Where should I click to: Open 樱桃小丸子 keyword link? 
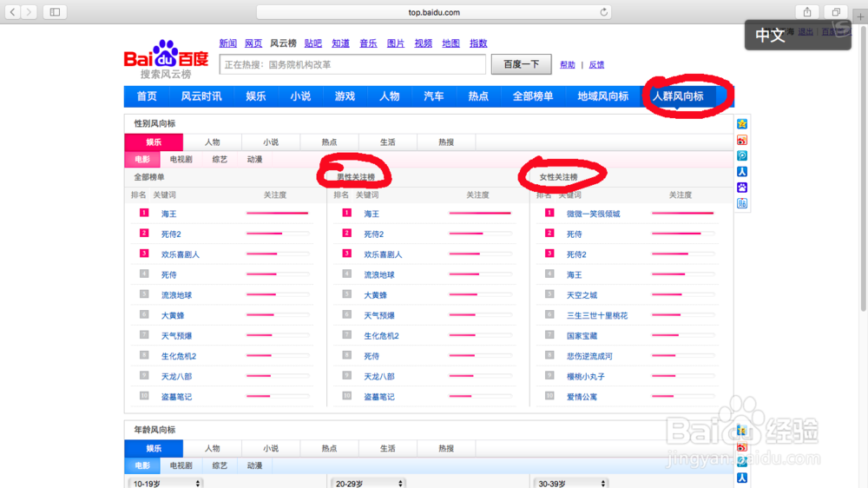586,377
